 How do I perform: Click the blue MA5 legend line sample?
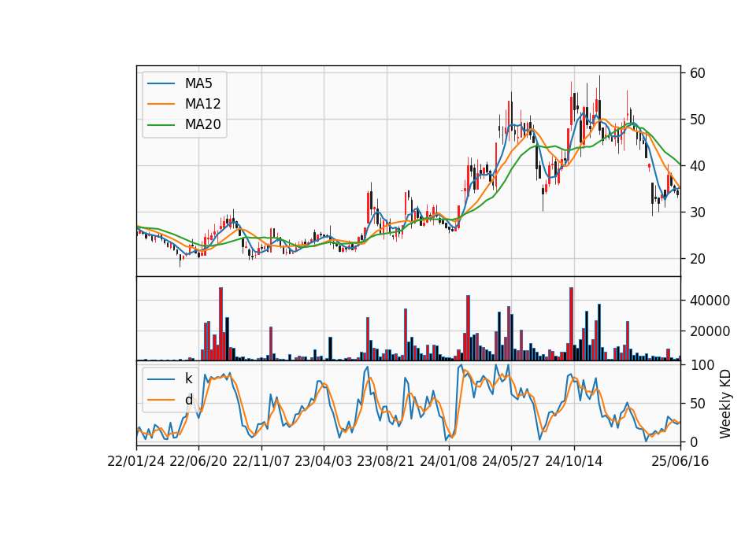click(161, 83)
